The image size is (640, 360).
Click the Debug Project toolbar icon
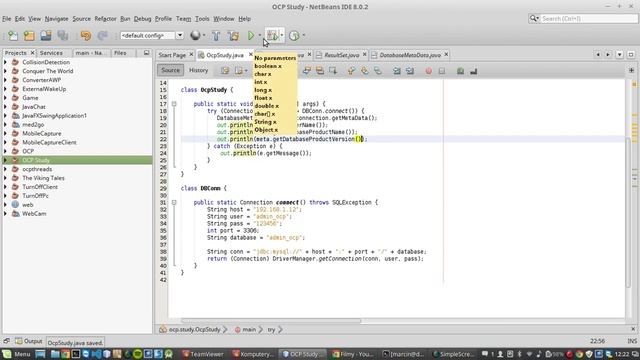(272, 36)
